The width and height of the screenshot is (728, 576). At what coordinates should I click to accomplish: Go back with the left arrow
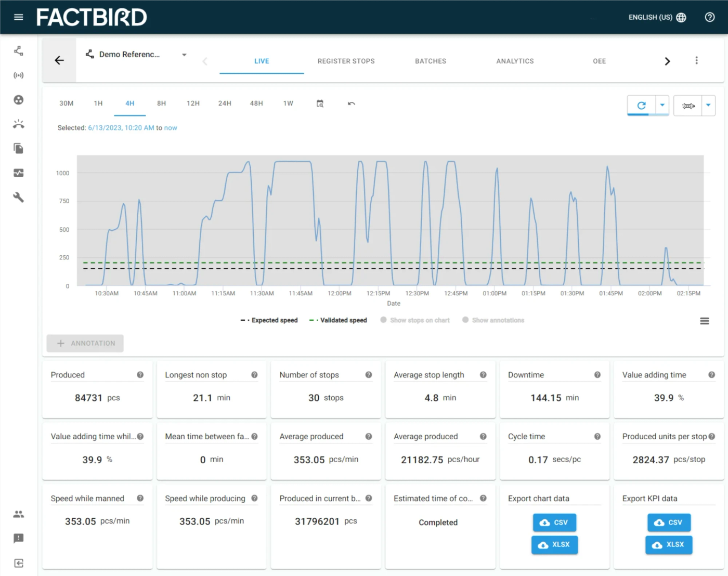[x=59, y=60]
